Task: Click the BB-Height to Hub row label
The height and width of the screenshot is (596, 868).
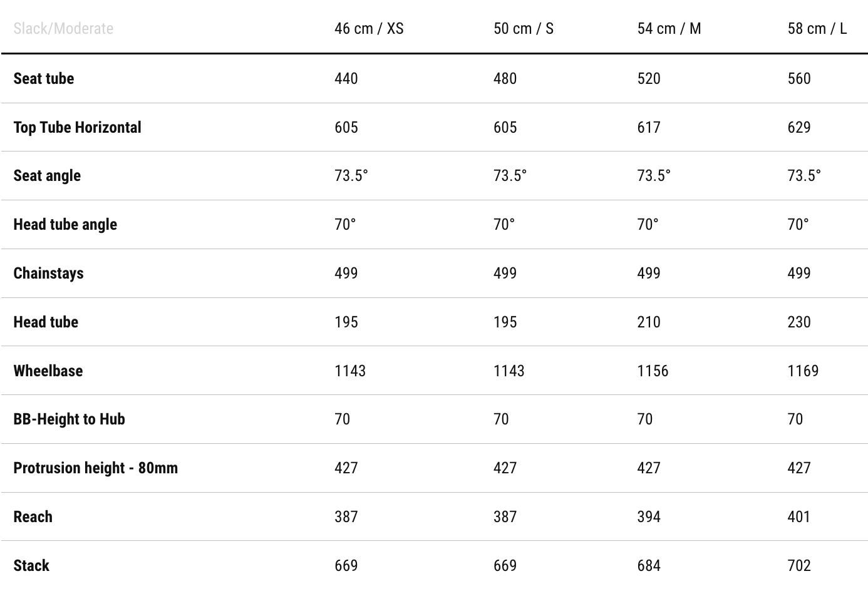Action: [x=69, y=419]
